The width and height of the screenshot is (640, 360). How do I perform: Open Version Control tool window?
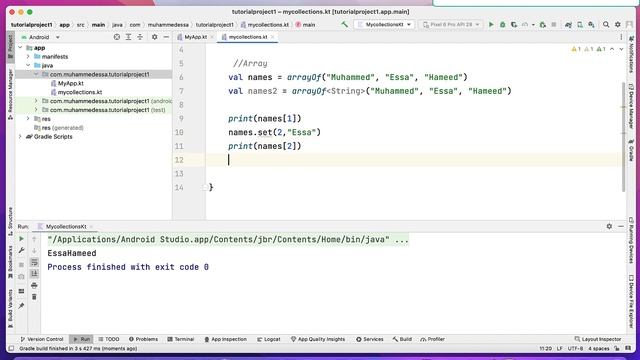point(42,339)
